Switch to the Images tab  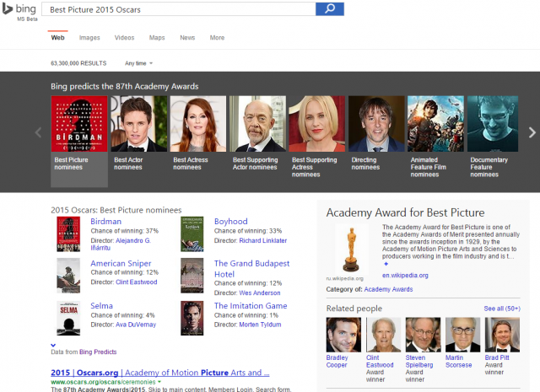[x=89, y=37]
